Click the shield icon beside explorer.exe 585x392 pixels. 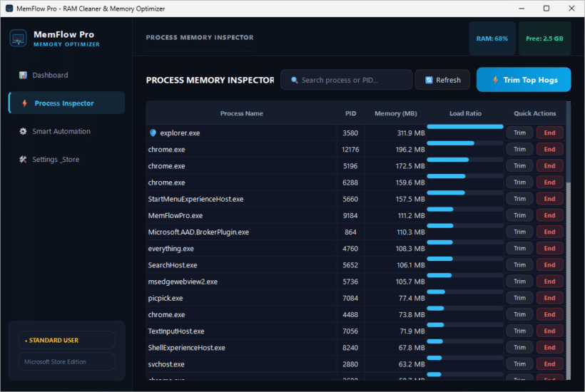(x=153, y=133)
